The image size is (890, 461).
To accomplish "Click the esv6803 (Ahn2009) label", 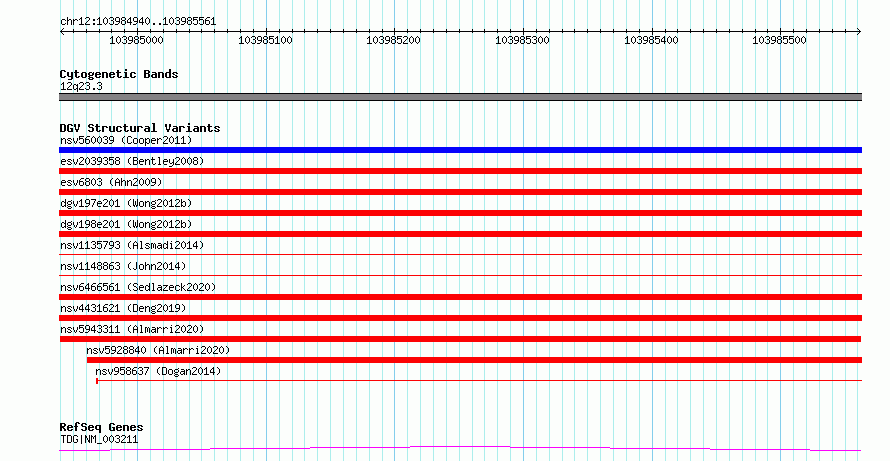I will click(x=111, y=182).
